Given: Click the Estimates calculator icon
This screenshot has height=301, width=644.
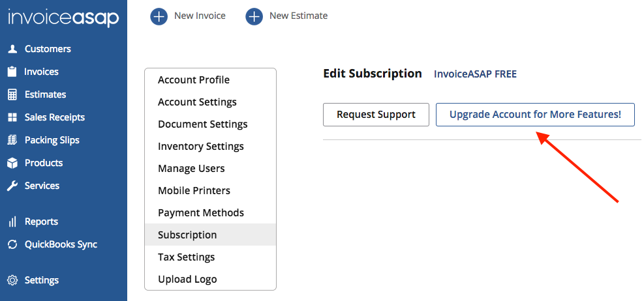Looking at the screenshot, I should [x=12, y=94].
